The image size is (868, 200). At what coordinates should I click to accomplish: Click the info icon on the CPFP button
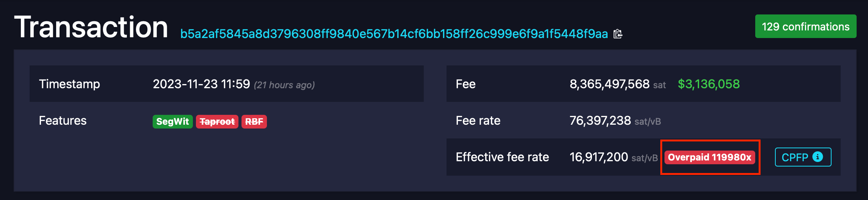pyautogui.click(x=817, y=157)
